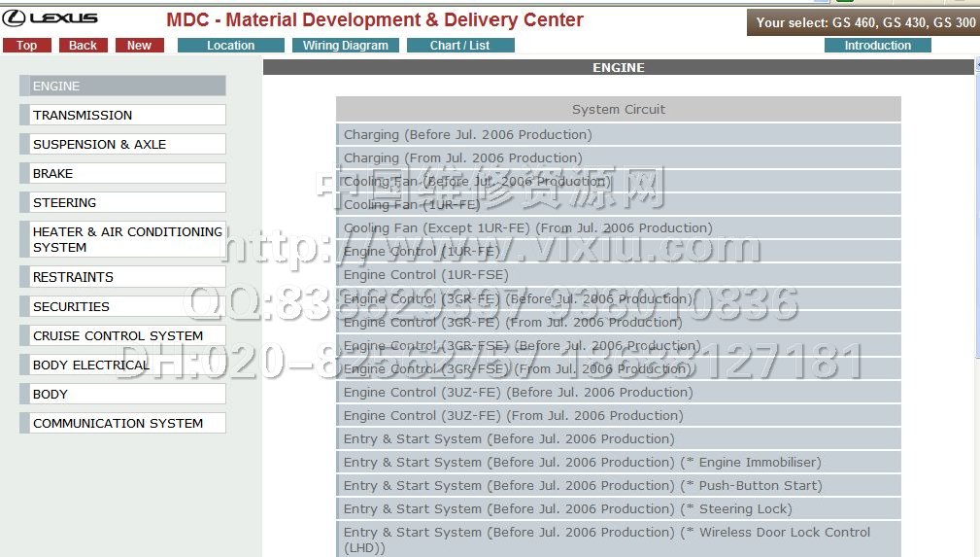Viewport: 980px width, 557px height.
Task: Open the Location tab
Action: pyautogui.click(x=230, y=46)
